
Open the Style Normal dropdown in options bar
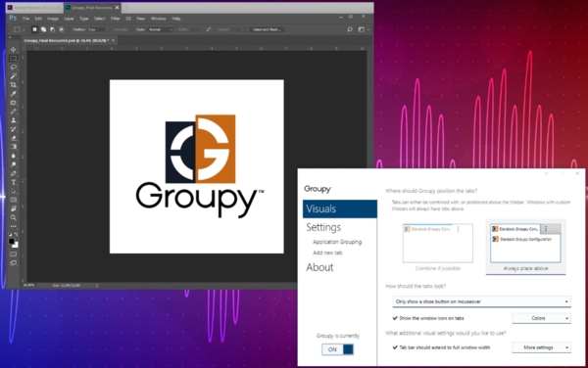click(161, 29)
